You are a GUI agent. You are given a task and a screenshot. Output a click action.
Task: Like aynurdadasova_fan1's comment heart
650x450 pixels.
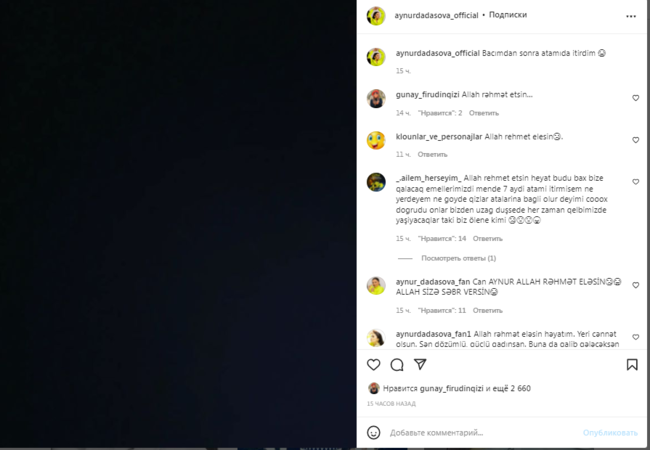pyautogui.click(x=635, y=337)
